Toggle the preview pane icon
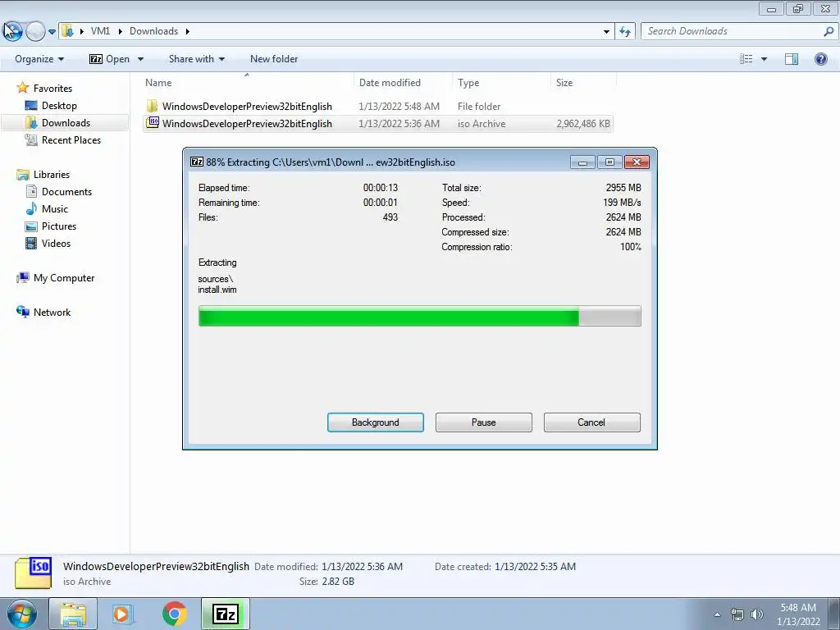This screenshot has height=630, width=840. 792,59
